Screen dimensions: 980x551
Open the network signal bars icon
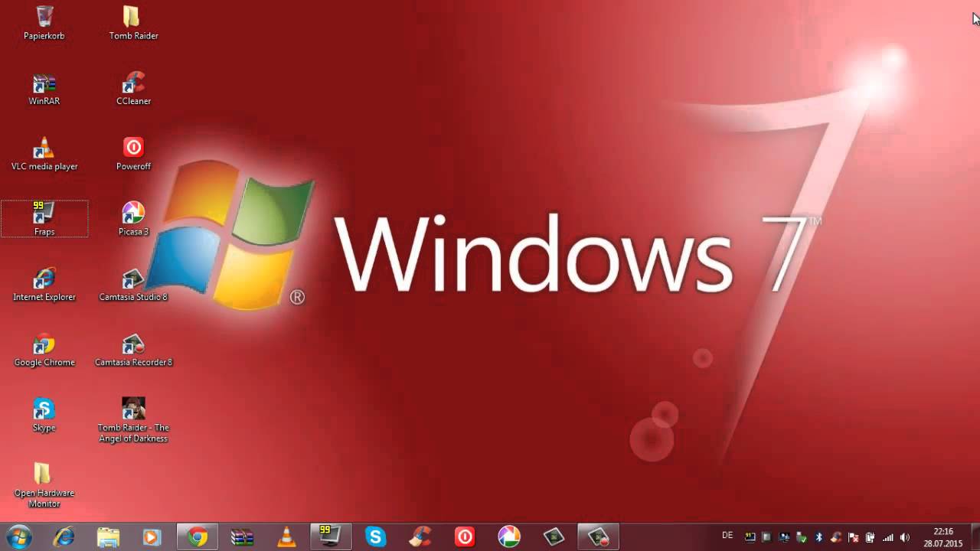887,537
